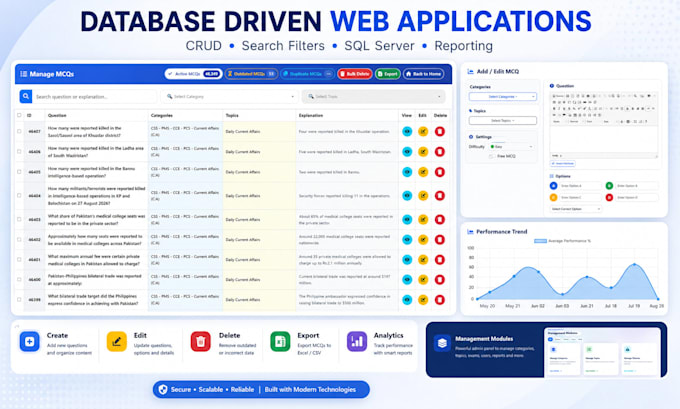Check the checkbox for row 46406
This screenshot has width=680, height=409.
point(19,152)
